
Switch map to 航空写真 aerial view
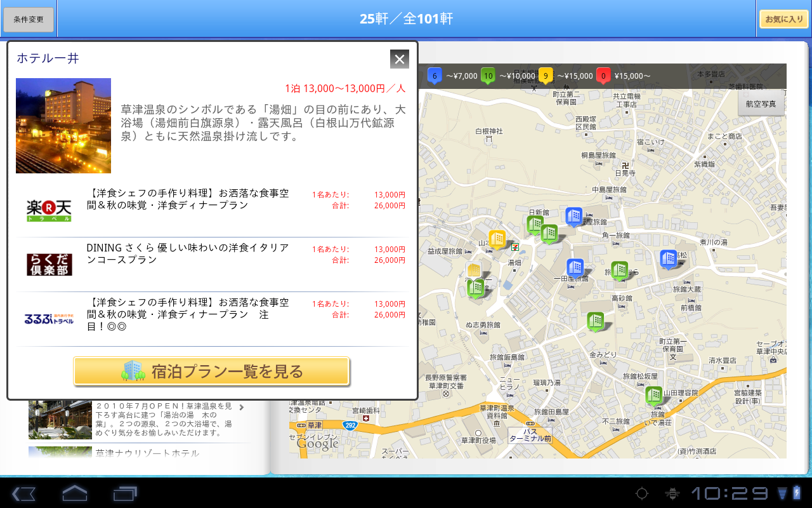761,104
